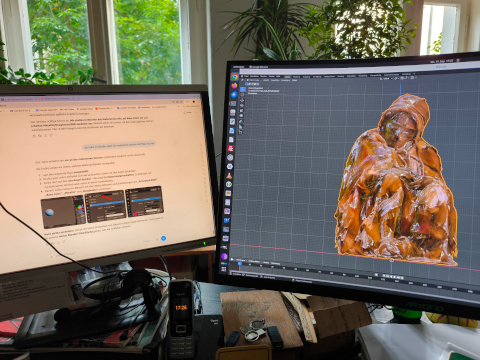Select Blender's Select Box tool
This screenshot has width=480, height=360.
243,89
